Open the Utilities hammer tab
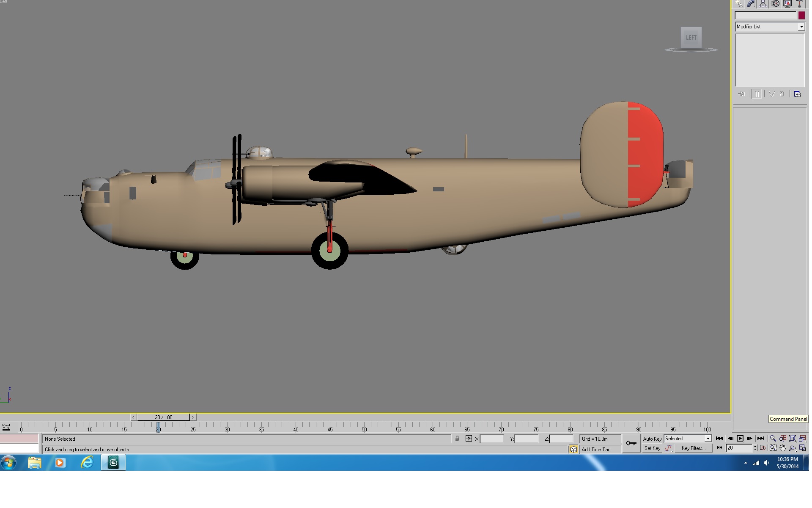Image resolution: width=812 pixels, height=508 pixels. [x=800, y=4]
